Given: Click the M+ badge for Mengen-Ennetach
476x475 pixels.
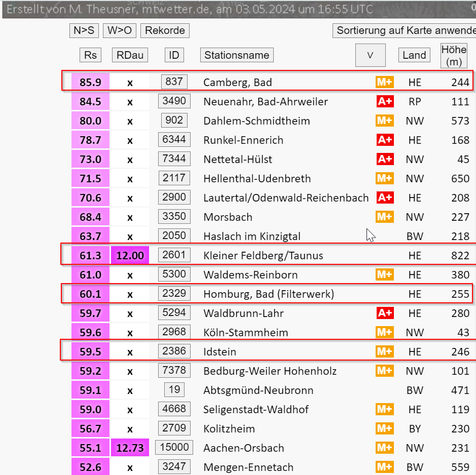Looking at the screenshot, I should click(385, 467).
